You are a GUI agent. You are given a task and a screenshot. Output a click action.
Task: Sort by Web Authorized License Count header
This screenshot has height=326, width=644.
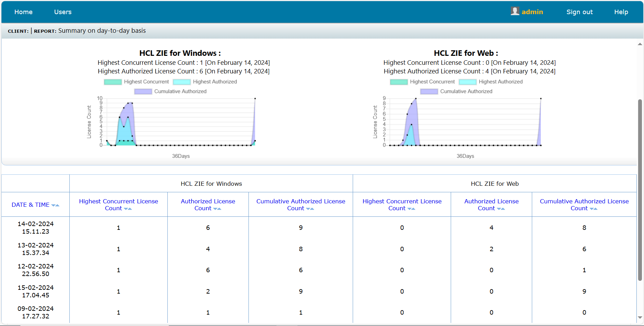pos(491,205)
